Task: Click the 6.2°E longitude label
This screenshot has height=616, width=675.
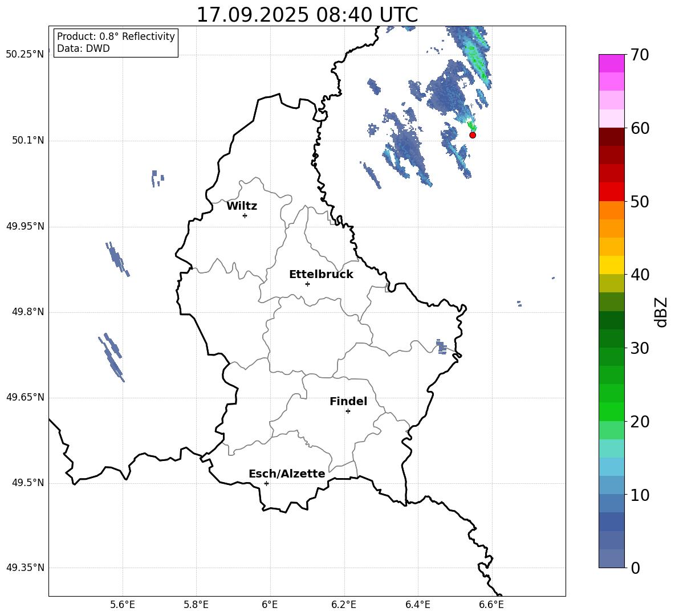Action: click(x=344, y=605)
